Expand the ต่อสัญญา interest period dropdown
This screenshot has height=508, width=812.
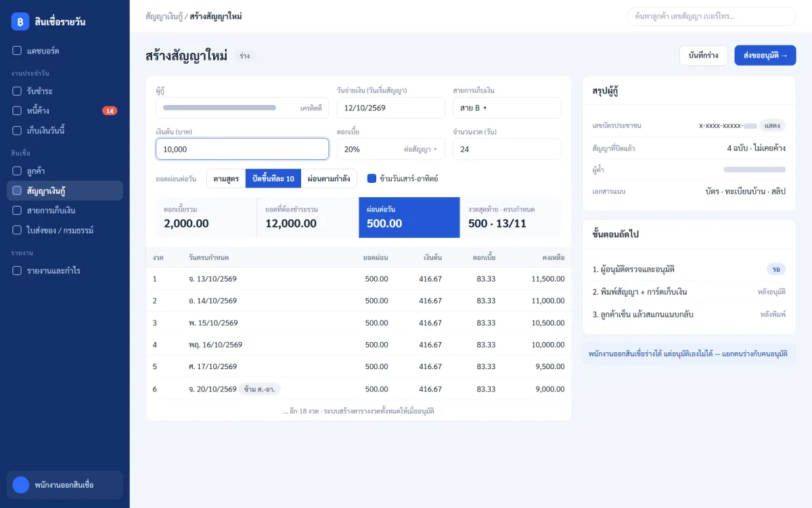click(420, 149)
